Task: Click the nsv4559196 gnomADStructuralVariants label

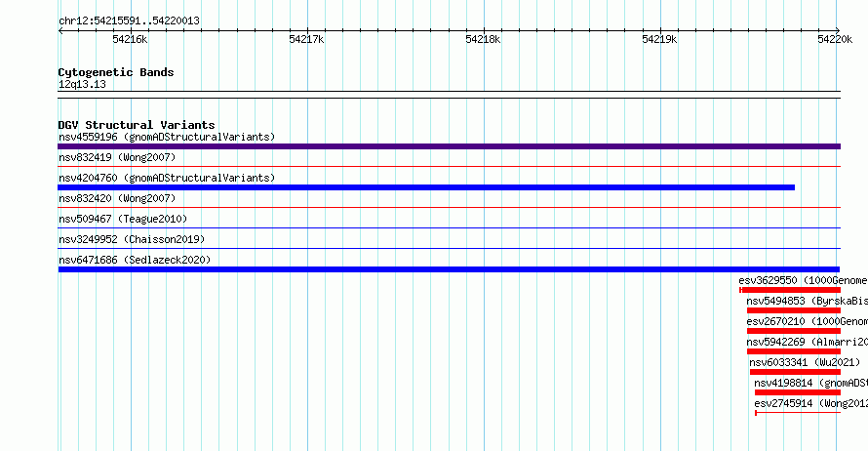Action: tap(167, 137)
